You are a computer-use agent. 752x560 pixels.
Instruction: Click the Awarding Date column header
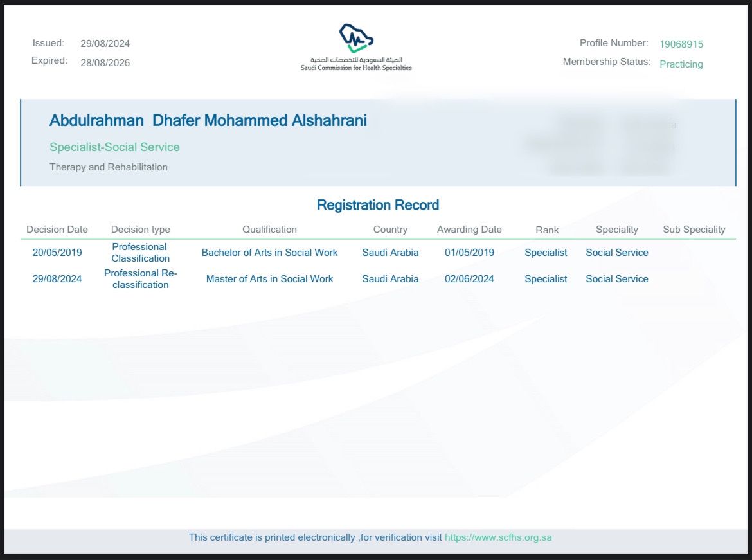point(469,230)
